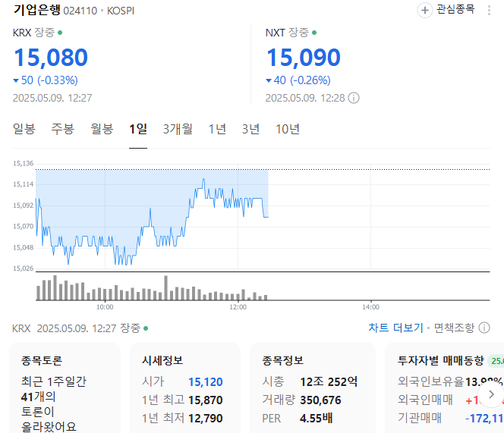Click stock code 024110
The height and width of the screenshot is (433, 504).
pyautogui.click(x=80, y=11)
